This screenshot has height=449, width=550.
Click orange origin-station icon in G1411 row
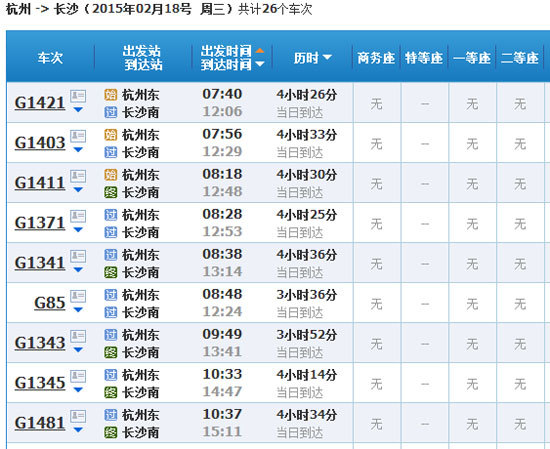point(110,175)
